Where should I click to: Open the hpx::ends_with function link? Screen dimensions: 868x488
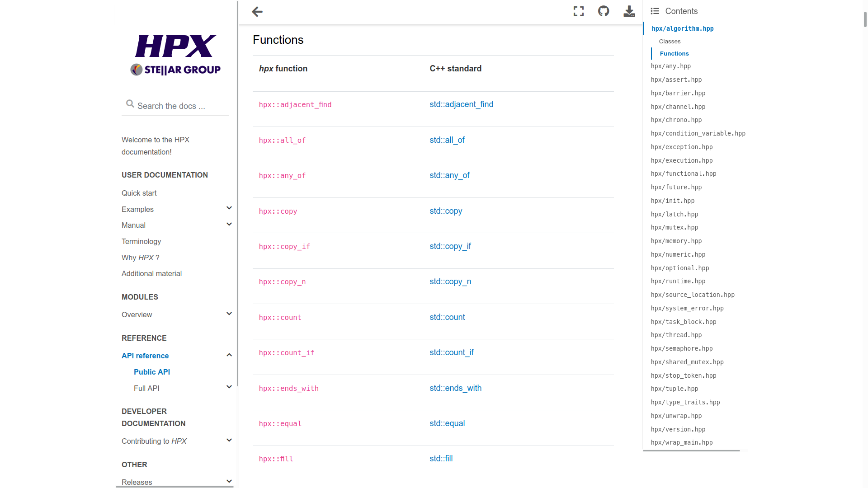(x=288, y=389)
